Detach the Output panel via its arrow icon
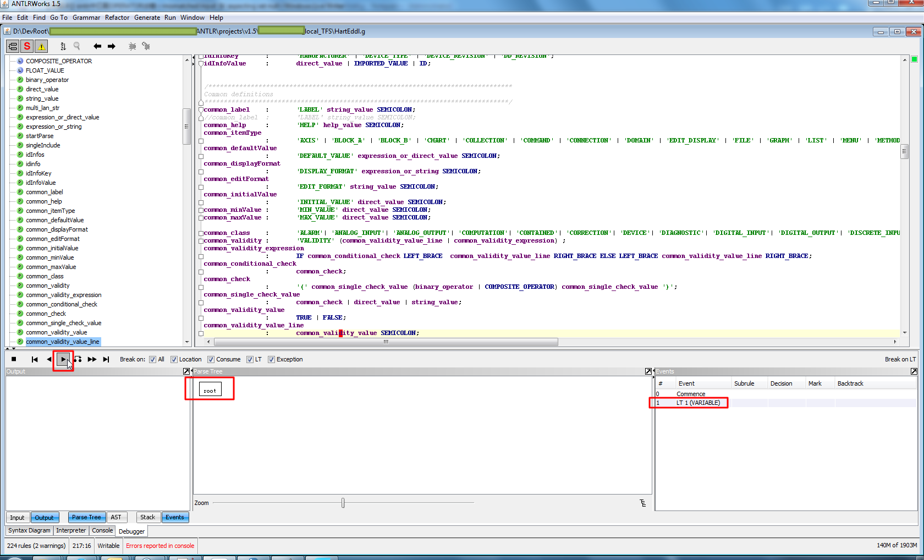 click(186, 371)
